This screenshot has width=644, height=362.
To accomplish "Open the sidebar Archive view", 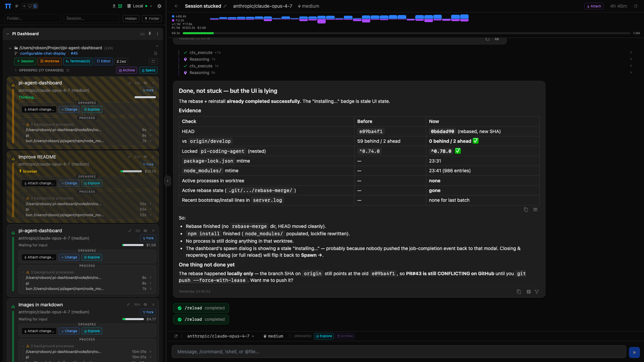I will 127,70.
